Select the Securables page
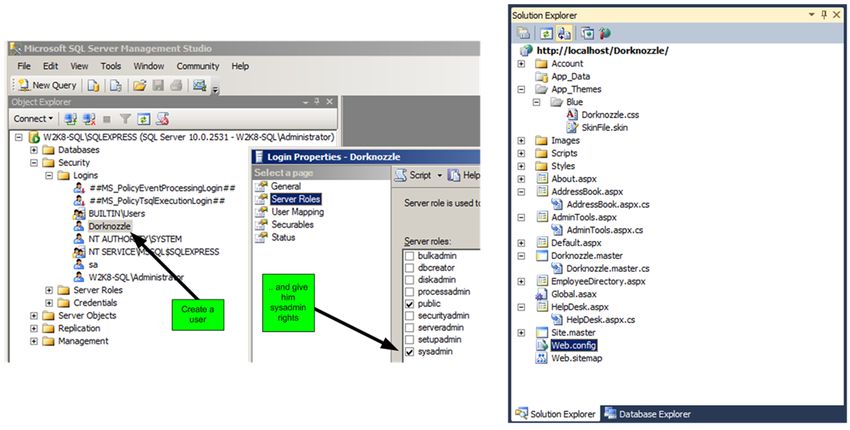 (292, 224)
